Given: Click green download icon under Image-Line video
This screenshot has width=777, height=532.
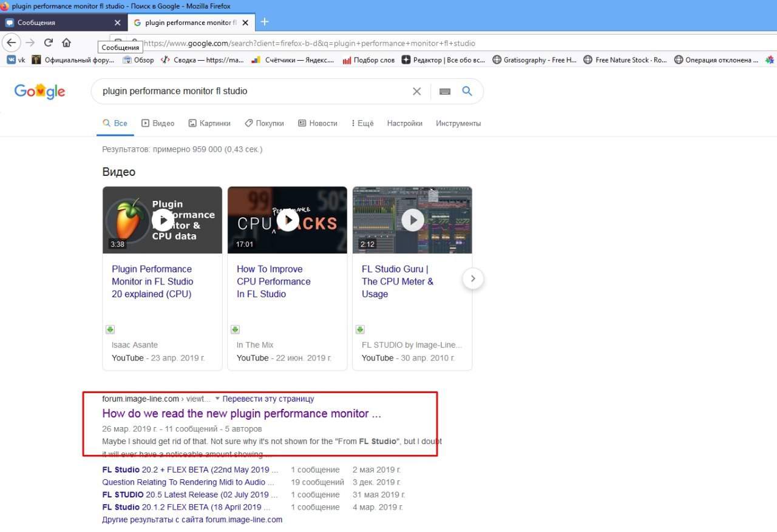Looking at the screenshot, I should [x=360, y=330].
